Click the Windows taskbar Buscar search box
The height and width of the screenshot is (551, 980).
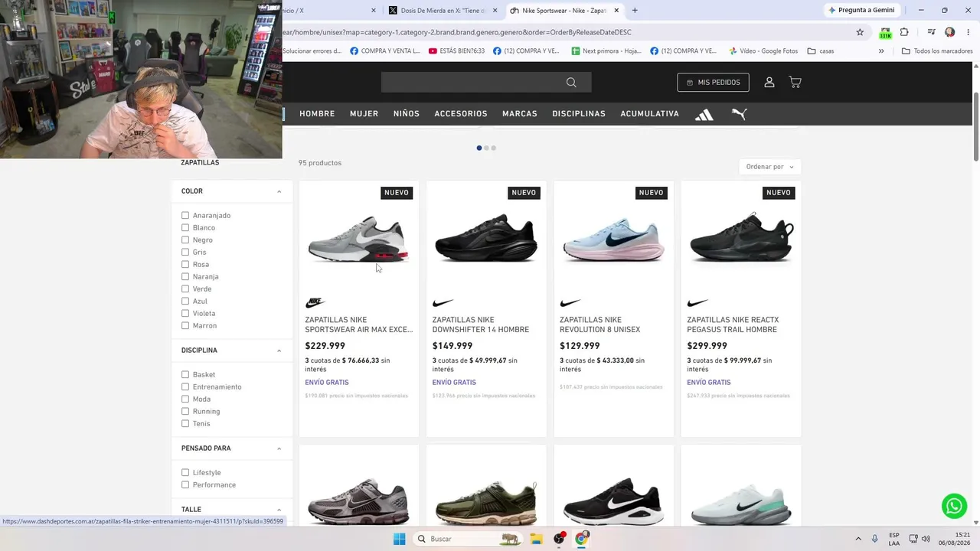[467, 539]
